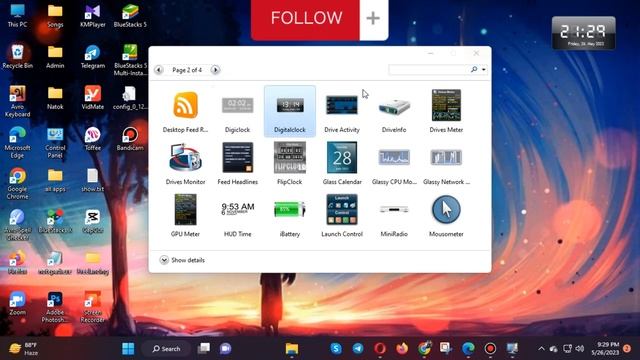This screenshot has width=640, height=360.
Task: Open Telegram from the taskbar
Action: 358,349
